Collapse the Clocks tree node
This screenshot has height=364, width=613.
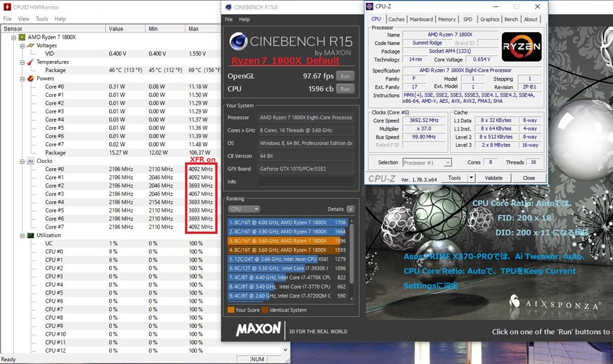pos(22,161)
